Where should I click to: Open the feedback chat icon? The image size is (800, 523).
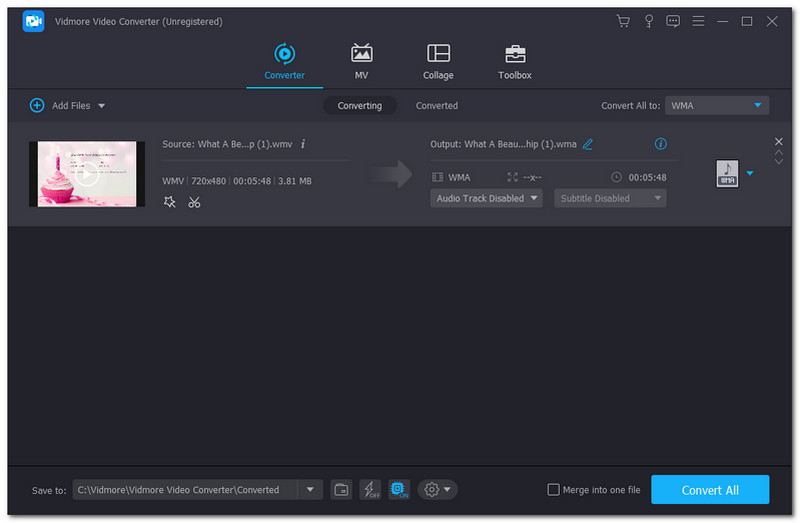(x=673, y=21)
